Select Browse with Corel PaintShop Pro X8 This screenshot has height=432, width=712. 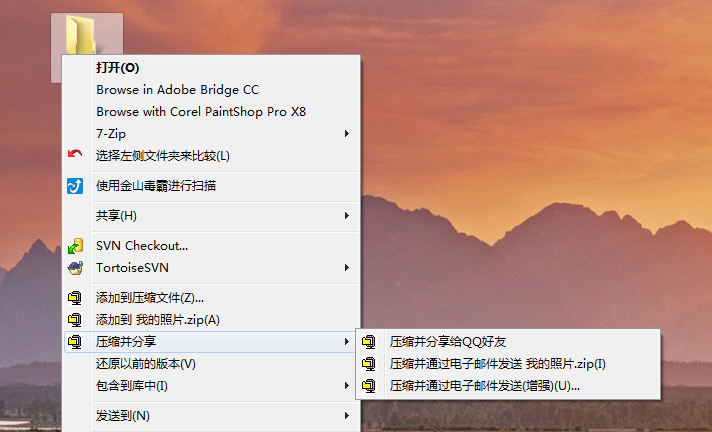(201, 112)
